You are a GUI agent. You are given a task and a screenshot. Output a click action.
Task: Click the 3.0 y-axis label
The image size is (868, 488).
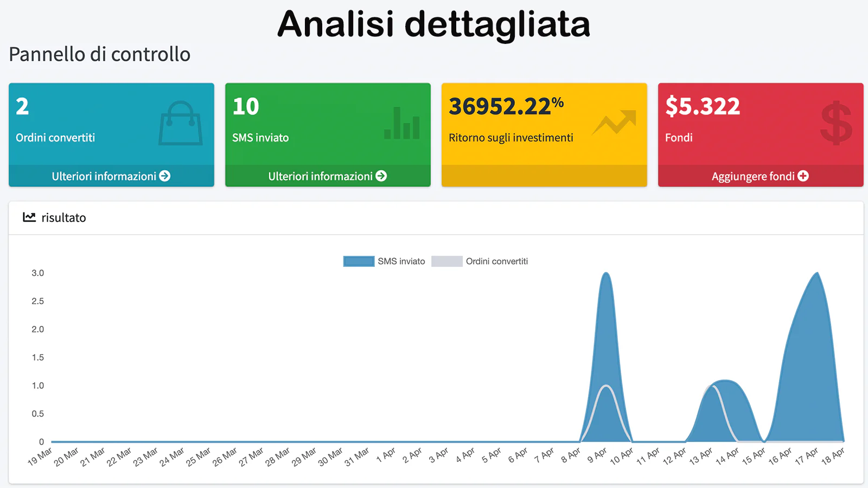tap(37, 273)
